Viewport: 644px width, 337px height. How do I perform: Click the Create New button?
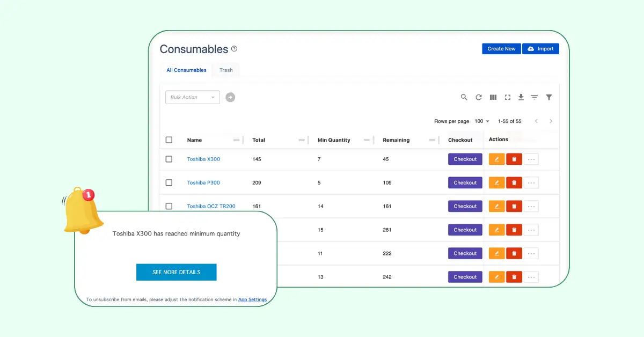pos(501,49)
